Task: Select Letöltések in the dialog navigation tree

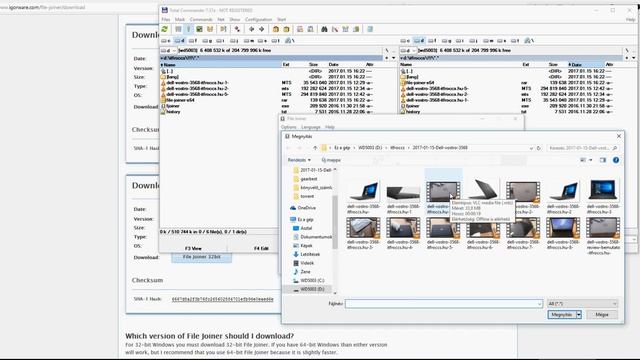Action: (310, 254)
